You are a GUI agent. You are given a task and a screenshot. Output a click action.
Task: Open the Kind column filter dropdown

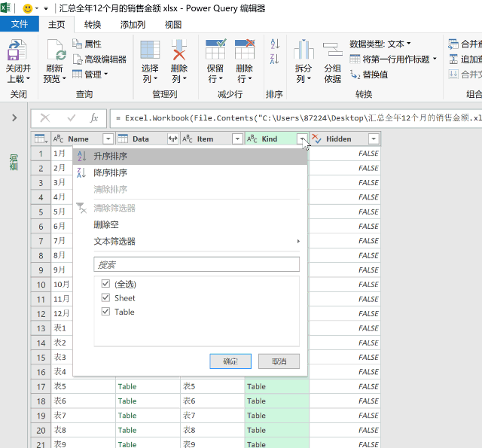[x=302, y=139]
